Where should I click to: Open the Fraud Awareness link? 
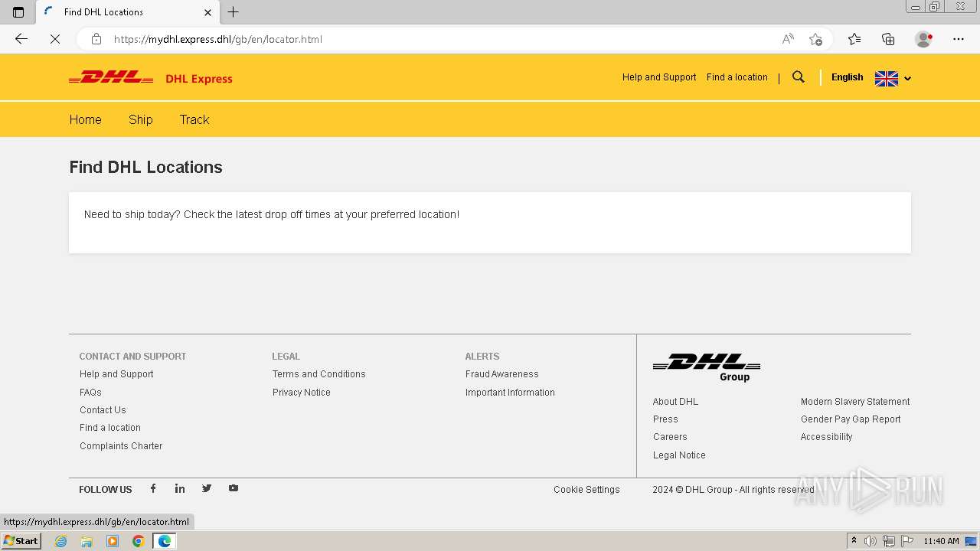click(502, 374)
